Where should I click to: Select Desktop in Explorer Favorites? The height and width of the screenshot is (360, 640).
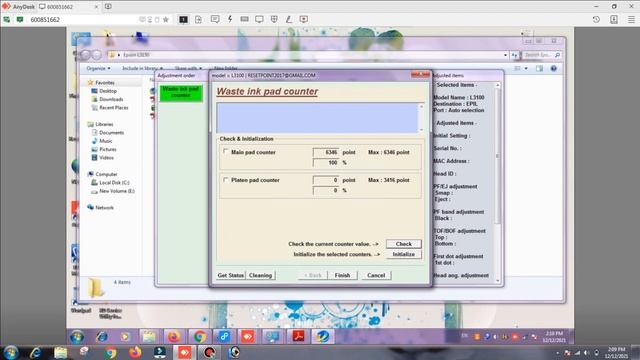tap(108, 91)
